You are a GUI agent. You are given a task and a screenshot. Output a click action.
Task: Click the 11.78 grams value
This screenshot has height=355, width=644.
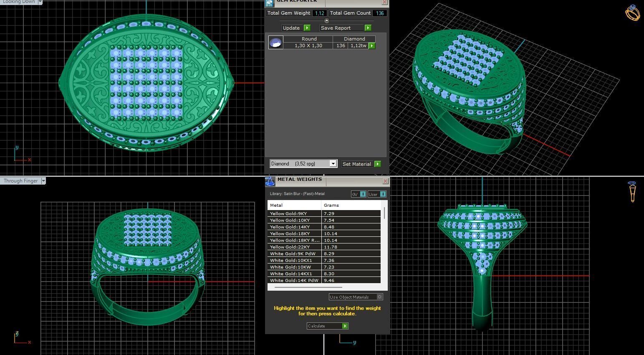click(x=330, y=247)
